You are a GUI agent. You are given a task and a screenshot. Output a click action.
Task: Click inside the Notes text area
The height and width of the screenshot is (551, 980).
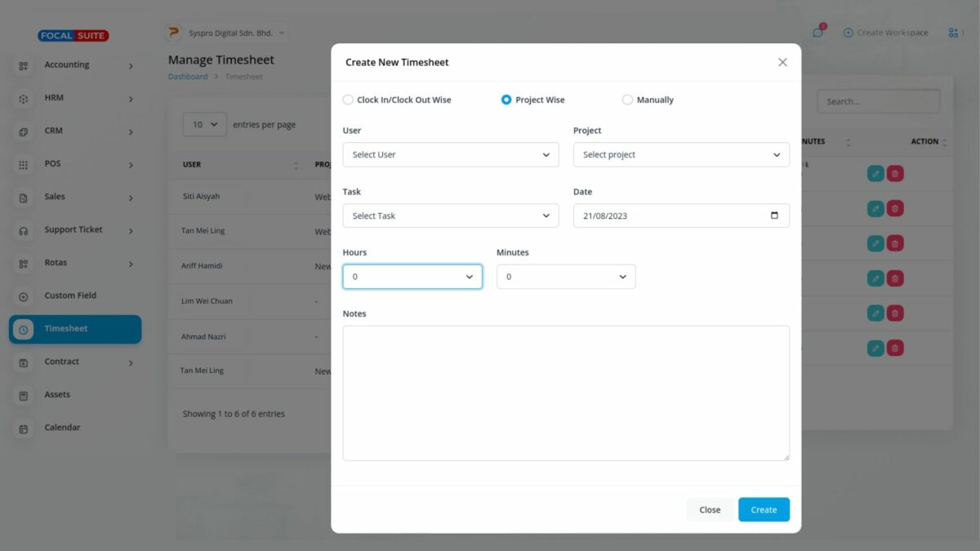pyautogui.click(x=566, y=392)
